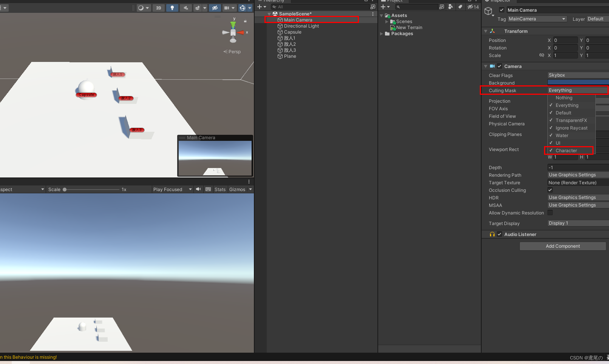Open the Layer Default dropdown
The height and width of the screenshot is (364, 609).
(598, 19)
